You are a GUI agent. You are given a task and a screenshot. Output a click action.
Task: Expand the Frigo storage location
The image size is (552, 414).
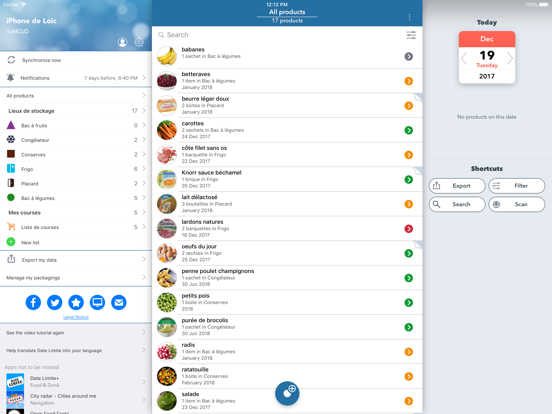tap(76, 169)
